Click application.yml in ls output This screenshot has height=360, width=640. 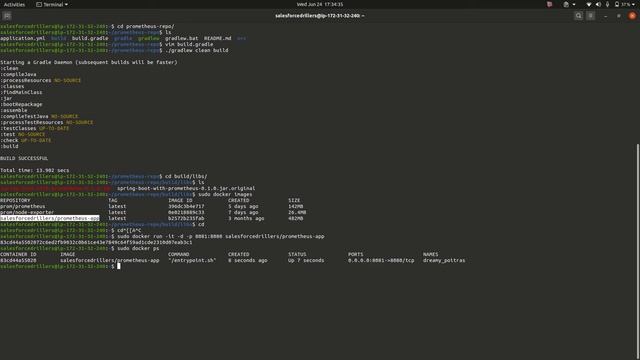coord(23,38)
